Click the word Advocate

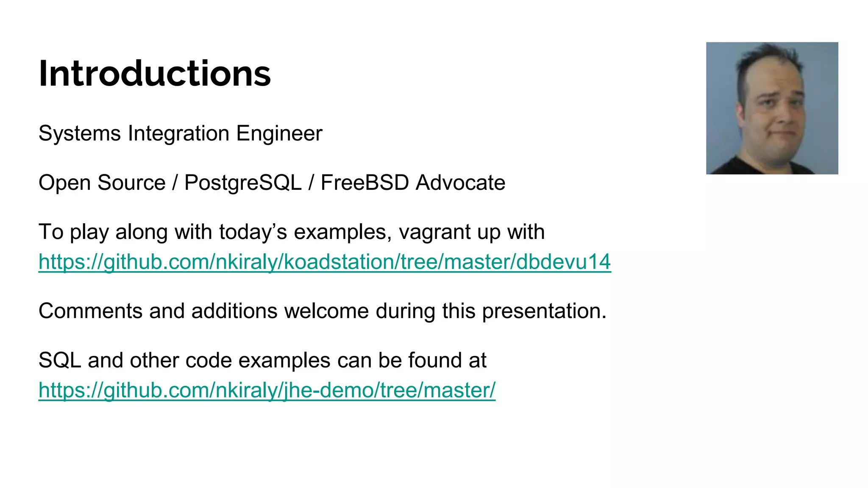point(461,183)
